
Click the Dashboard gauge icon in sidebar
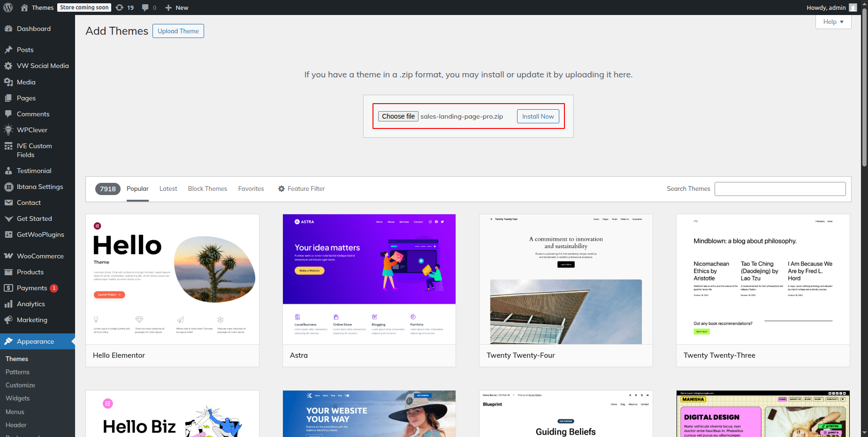point(8,29)
